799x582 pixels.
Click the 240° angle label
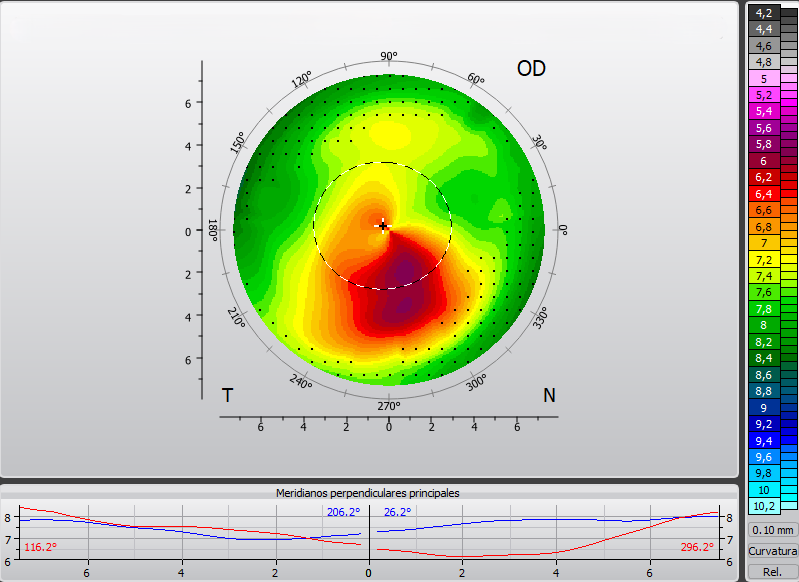(301, 381)
